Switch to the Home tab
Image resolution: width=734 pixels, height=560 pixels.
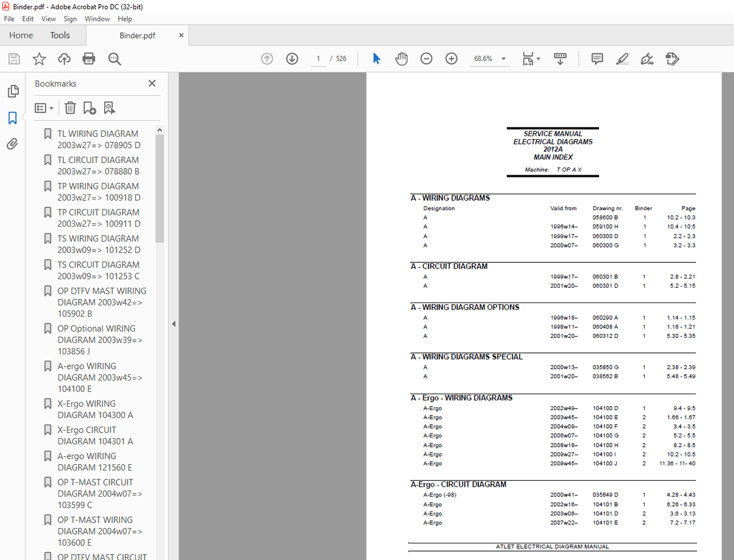[21, 36]
